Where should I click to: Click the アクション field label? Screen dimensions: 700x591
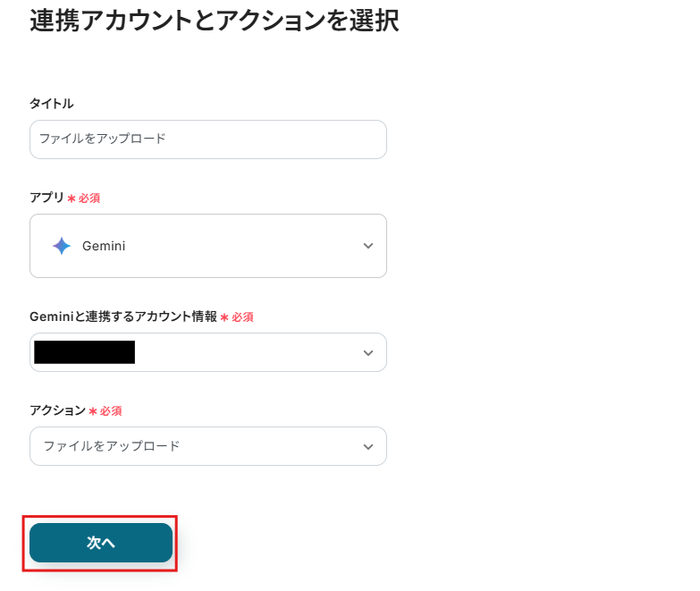(57, 410)
